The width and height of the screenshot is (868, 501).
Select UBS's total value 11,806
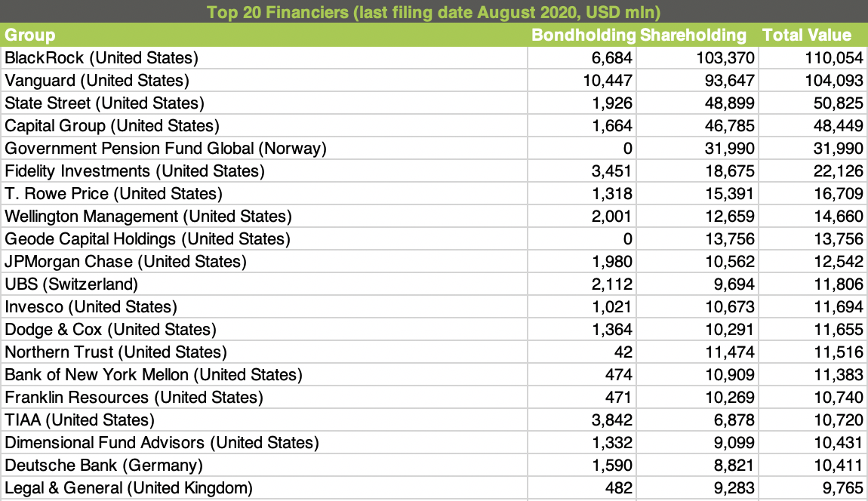(813, 284)
